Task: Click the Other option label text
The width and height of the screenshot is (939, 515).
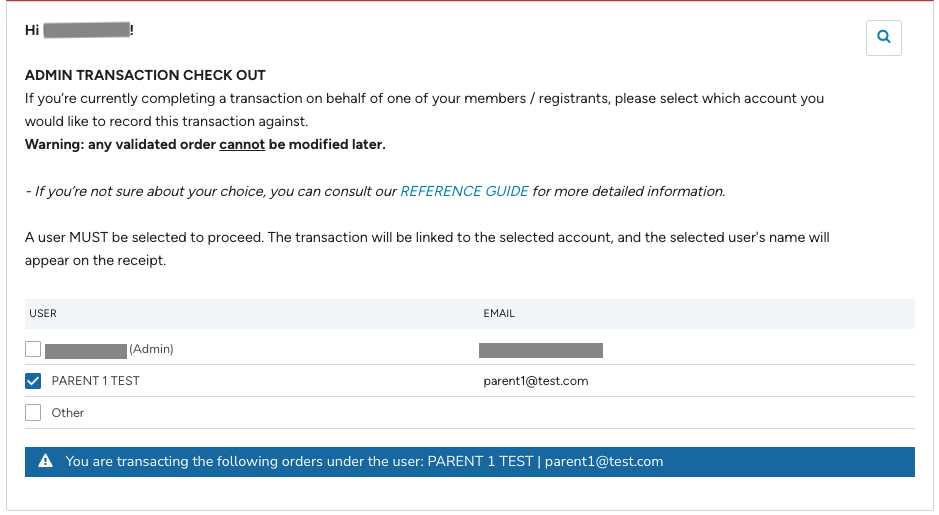Action: pos(68,413)
